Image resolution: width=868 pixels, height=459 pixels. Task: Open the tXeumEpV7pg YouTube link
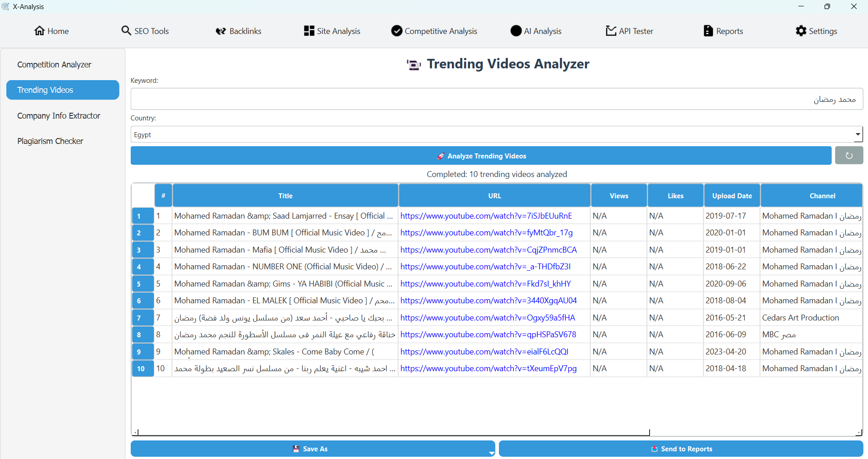(x=489, y=368)
